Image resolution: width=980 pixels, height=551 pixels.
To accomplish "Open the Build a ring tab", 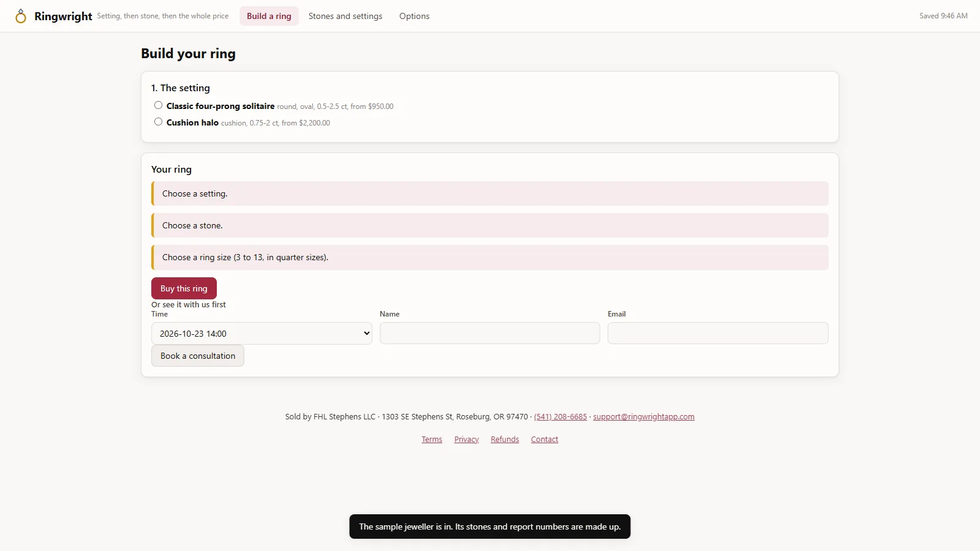I will [269, 16].
